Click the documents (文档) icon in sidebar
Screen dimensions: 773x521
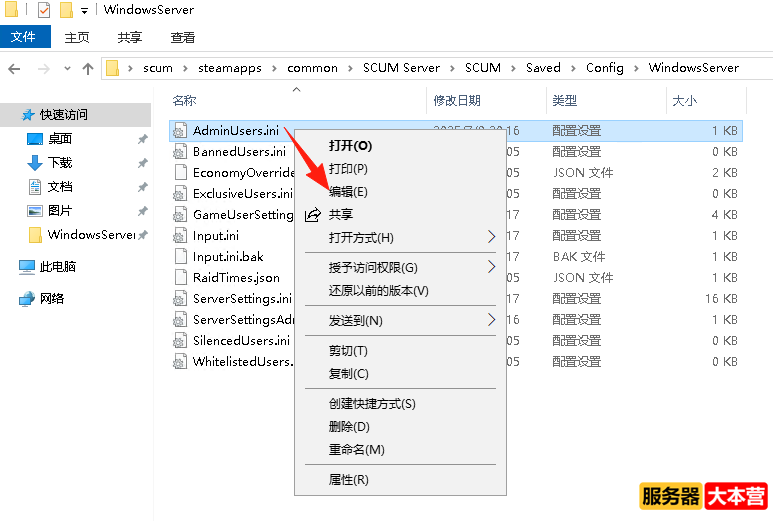[35, 187]
